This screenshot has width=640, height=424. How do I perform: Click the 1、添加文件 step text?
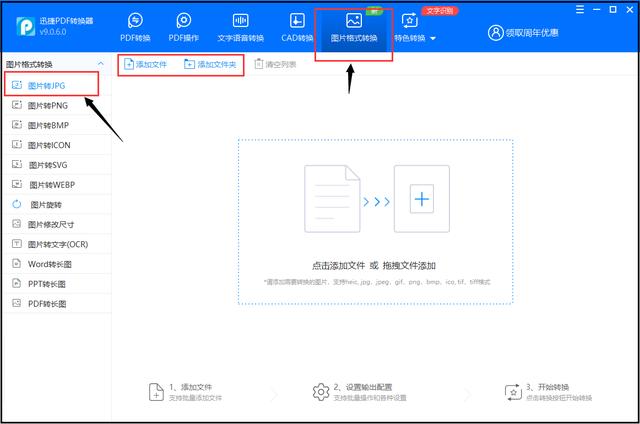tap(191, 386)
